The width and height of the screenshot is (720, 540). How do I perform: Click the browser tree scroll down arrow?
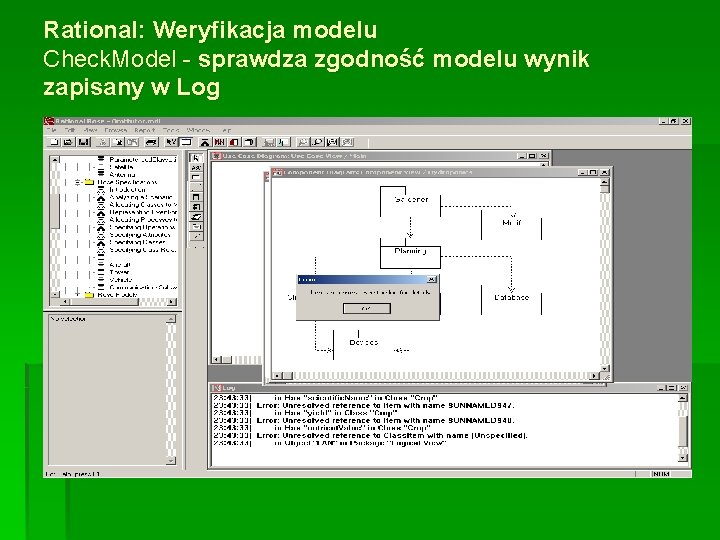[x=55, y=294]
